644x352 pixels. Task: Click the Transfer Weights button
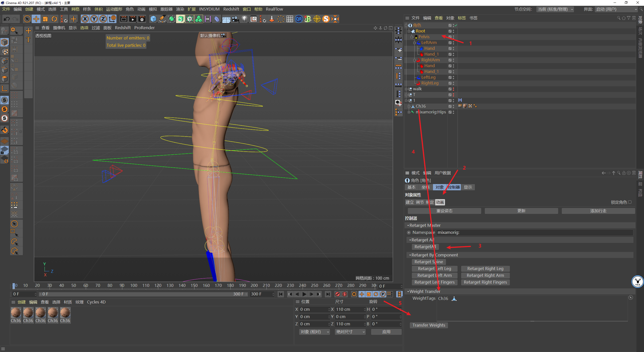click(429, 325)
